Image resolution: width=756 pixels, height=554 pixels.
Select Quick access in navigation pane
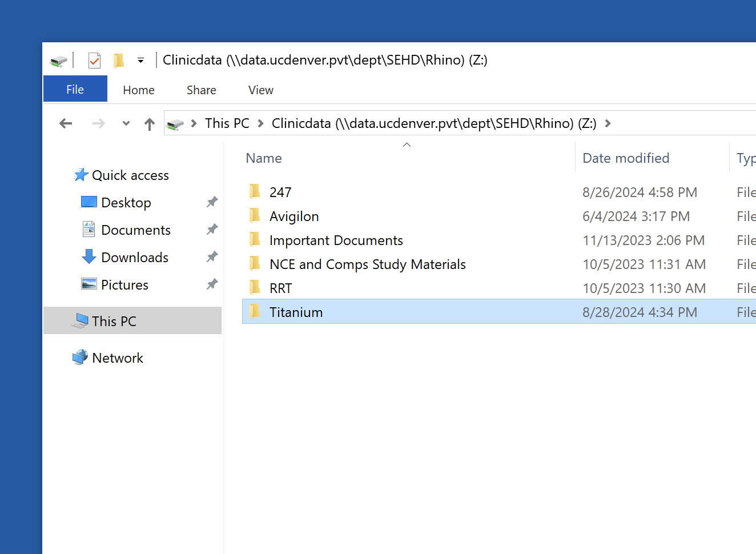130,175
